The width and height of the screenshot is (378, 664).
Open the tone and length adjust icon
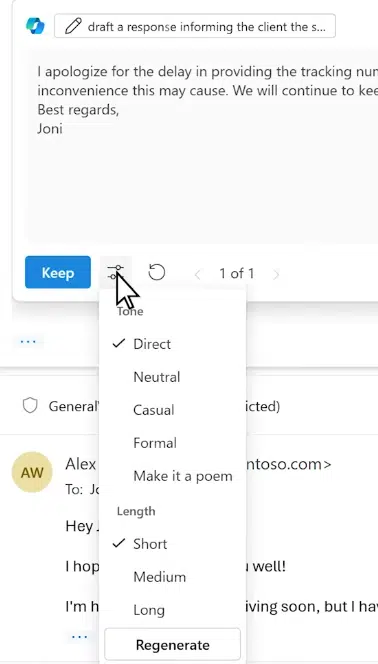point(116,272)
